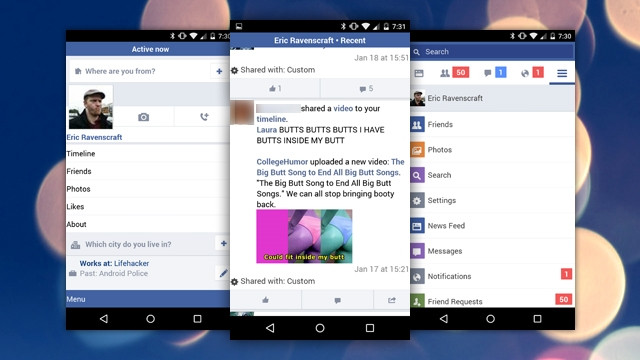The image size is (640, 360).
Task: Tap the 'Eric Ravenscraft • Recent' header
Action: pos(320,40)
